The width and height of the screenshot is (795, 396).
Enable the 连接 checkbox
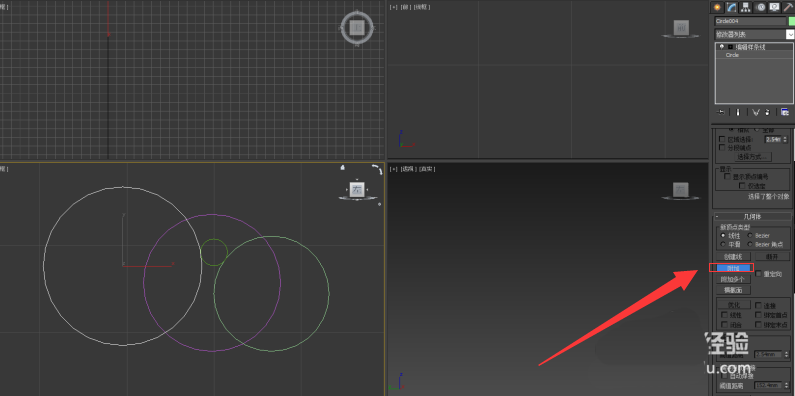point(758,306)
